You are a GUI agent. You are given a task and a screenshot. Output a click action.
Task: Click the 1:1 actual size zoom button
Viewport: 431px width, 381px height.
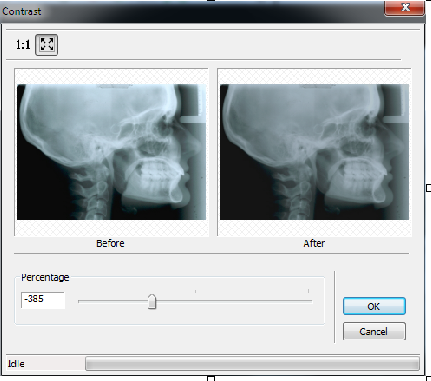[23, 44]
